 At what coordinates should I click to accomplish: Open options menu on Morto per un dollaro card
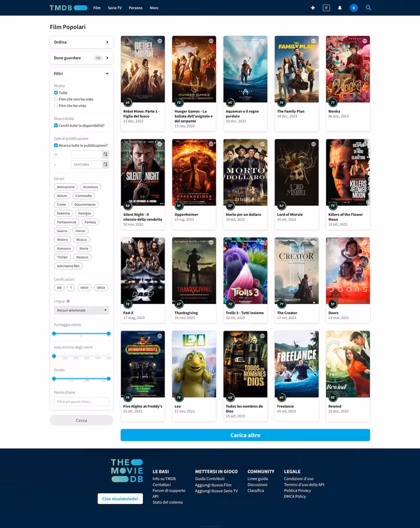pos(262,144)
